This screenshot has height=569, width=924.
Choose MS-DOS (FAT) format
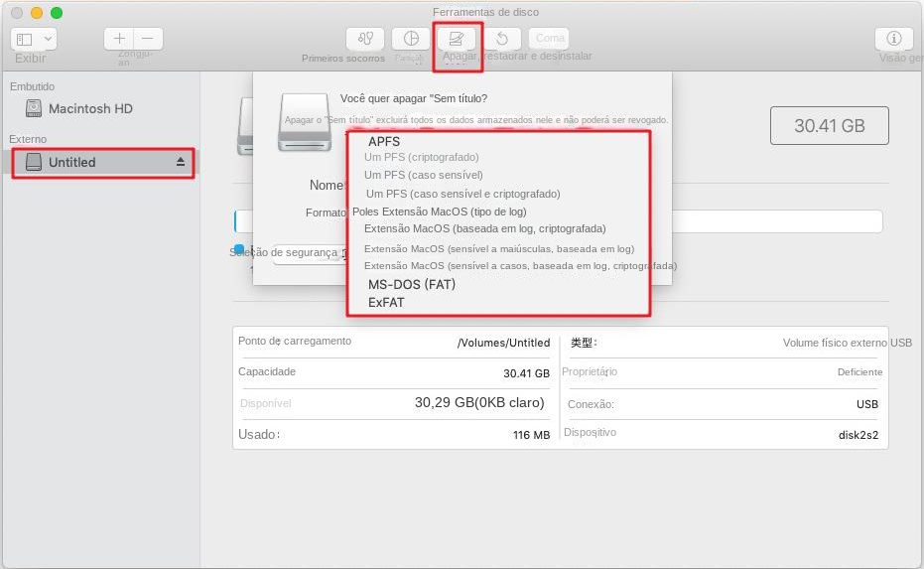click(x=412, y=284)
